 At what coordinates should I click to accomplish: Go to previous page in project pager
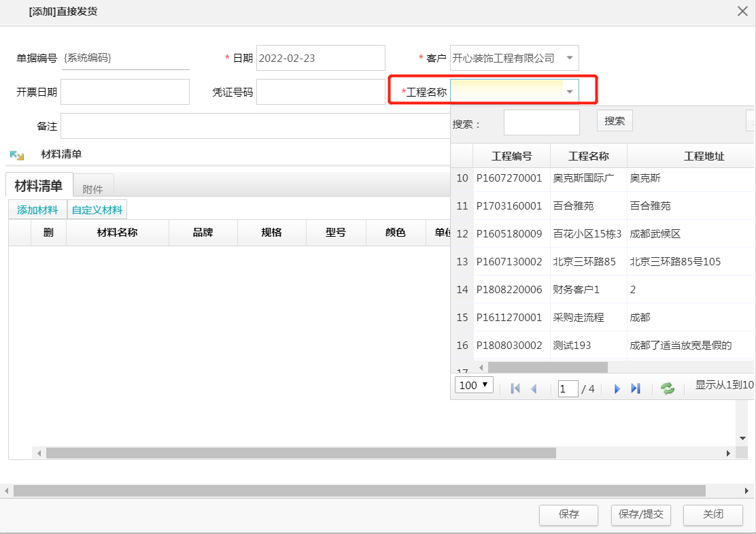point(534,388)
